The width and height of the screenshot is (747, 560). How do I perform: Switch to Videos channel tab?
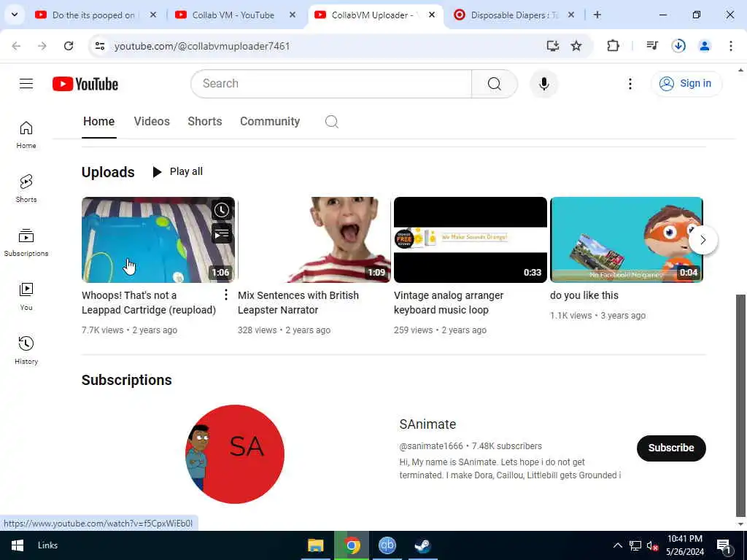point(152,122)
